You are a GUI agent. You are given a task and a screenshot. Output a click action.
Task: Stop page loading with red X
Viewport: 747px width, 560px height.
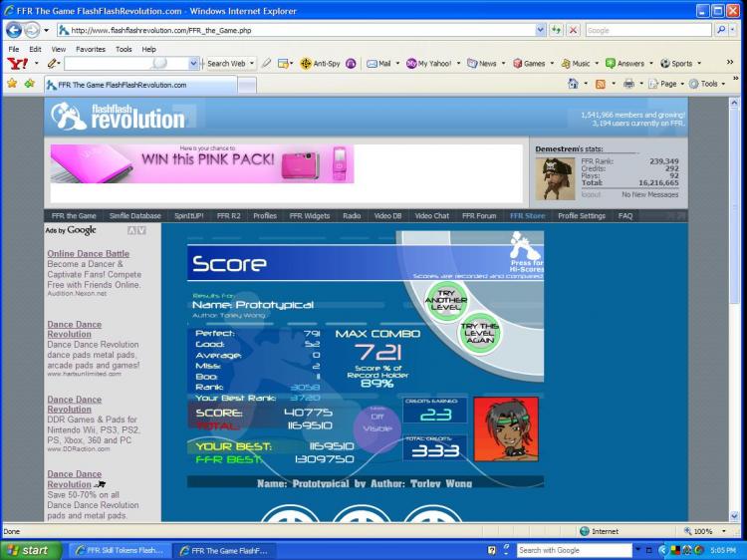pos(573,30)
